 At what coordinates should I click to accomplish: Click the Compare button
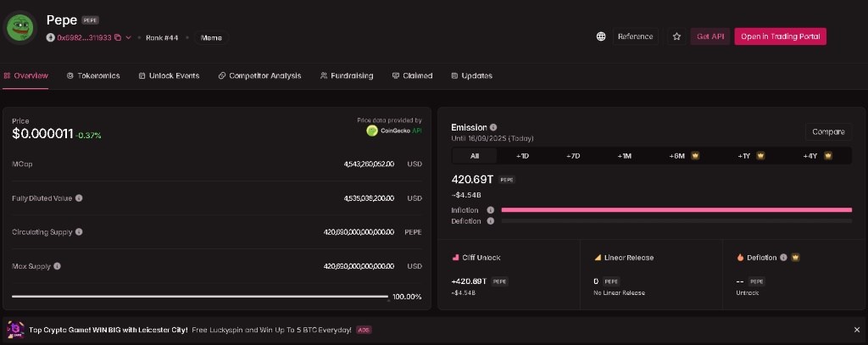click(x=828, y=131)
